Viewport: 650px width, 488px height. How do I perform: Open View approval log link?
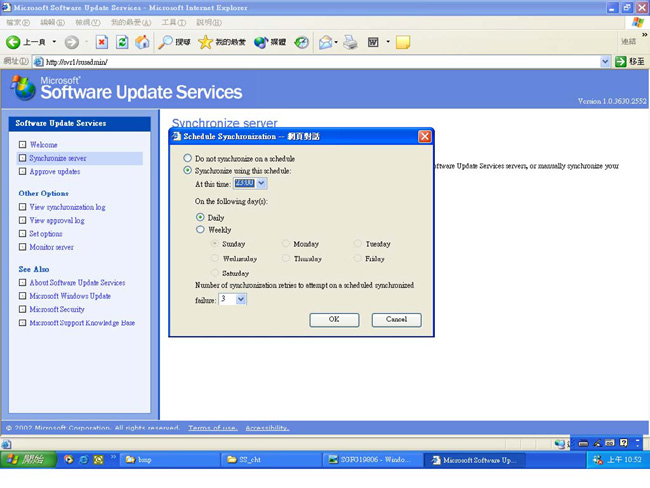pyautogui.click(x=57, y=220)
